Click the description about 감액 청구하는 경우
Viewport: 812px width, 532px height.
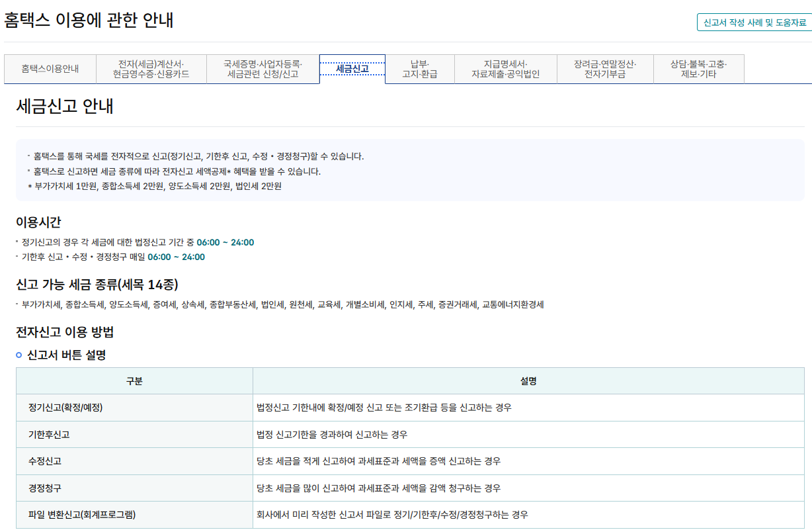tap(378, 488)
